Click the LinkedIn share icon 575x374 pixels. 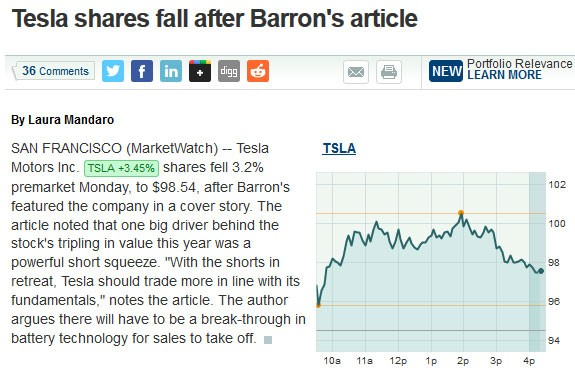tap(171, 71)
